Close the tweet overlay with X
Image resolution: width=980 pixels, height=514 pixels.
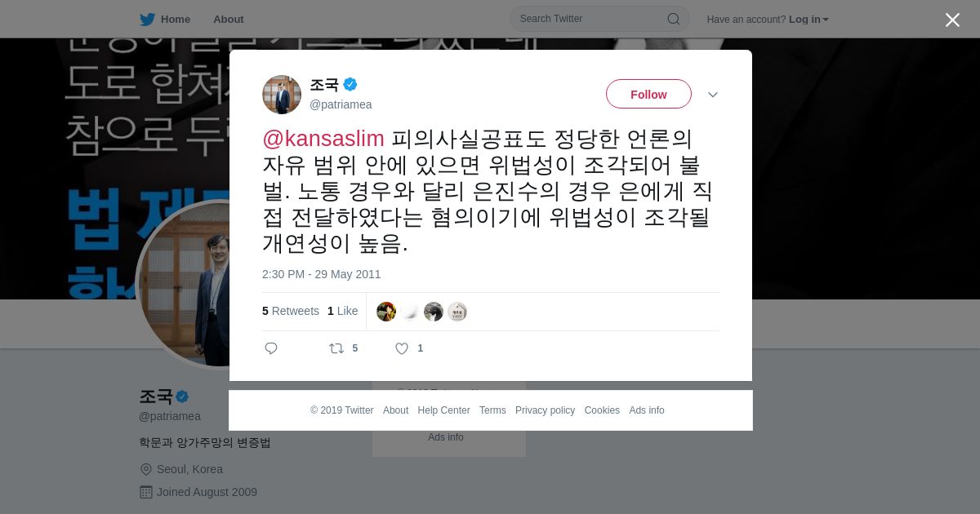[952, 20]
